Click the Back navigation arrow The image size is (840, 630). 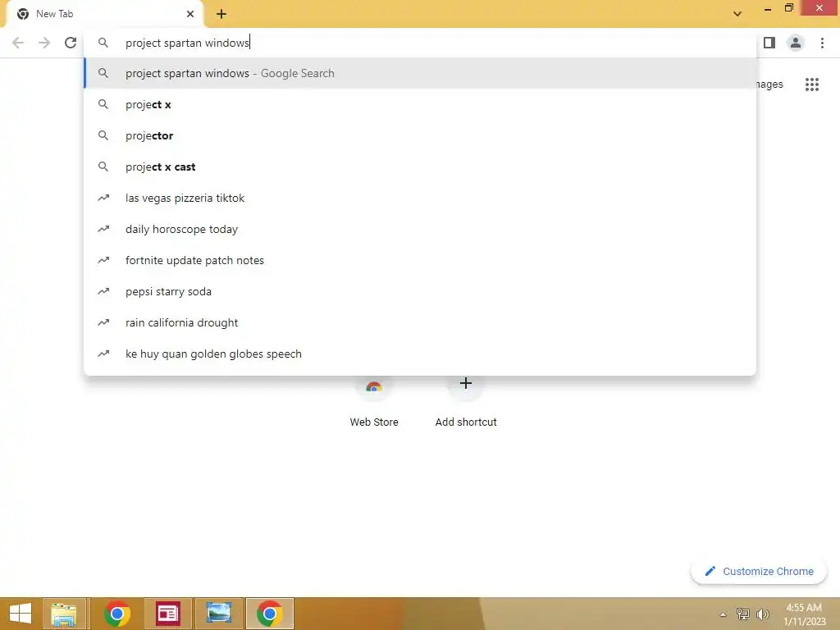point(18,43)
